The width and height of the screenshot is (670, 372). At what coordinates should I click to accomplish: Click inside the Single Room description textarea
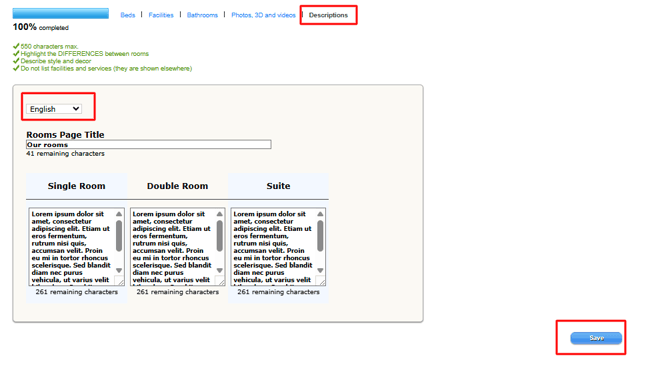tap(71, 247)
